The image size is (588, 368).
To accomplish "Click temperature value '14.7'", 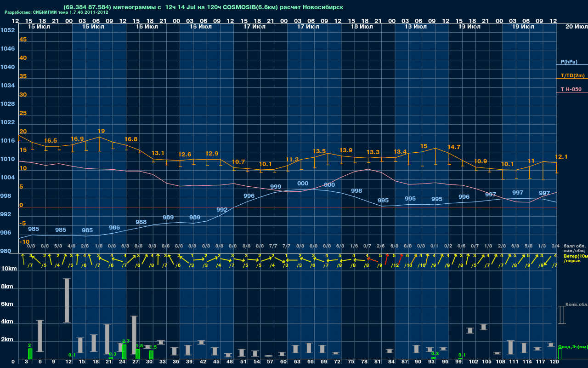I will (454, 147).
